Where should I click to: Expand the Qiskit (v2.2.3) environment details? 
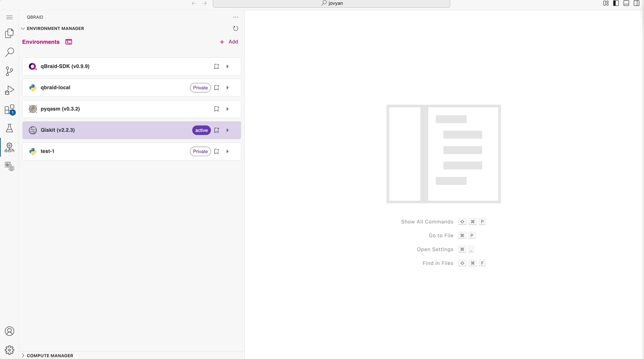pos(228,130)
